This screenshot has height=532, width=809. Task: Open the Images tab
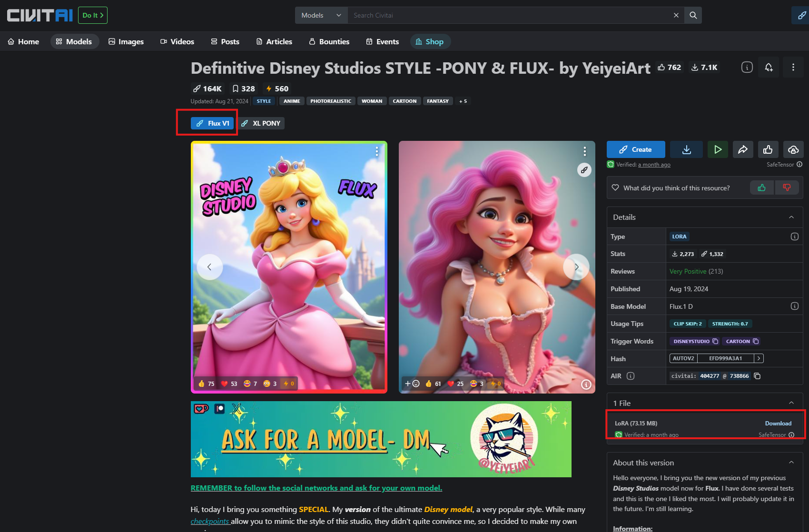pyautogui.click(x=126, y=41)
